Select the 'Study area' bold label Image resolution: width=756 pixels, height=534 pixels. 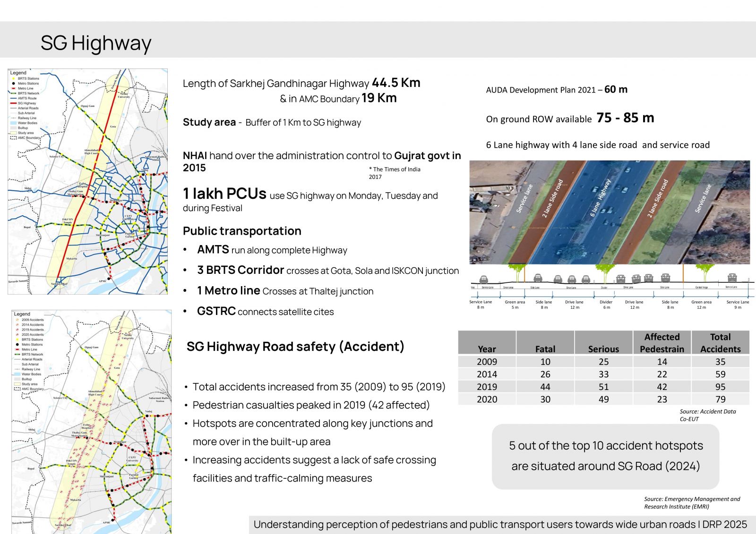point(209,122)
